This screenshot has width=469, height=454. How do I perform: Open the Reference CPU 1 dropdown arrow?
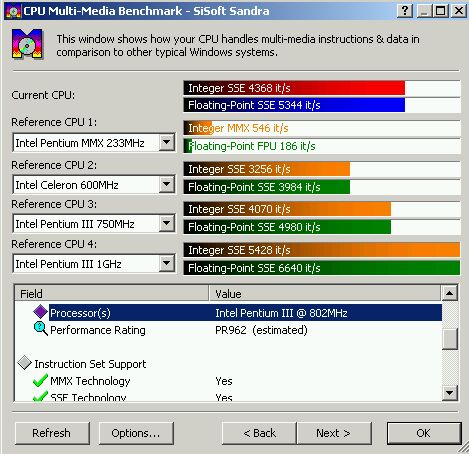[166, 143]
